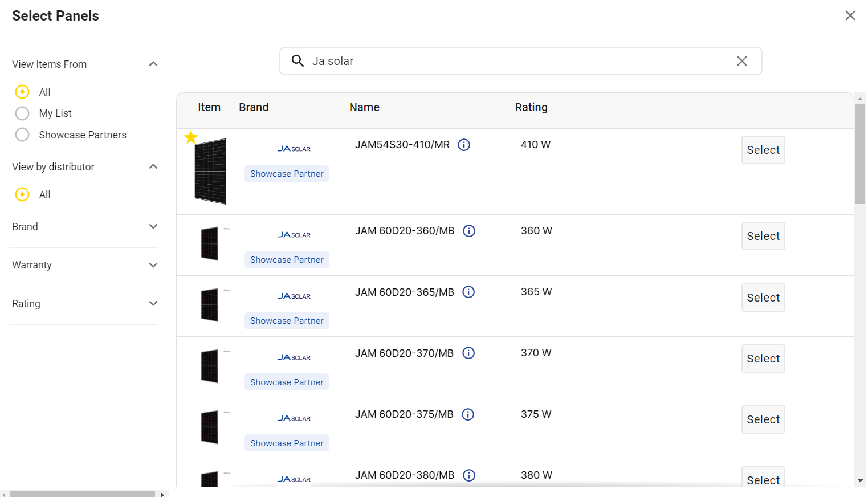Click the gold star on JAM54S30-410/MR
This screenshot has height=497, width=868.
pos(191,137)
